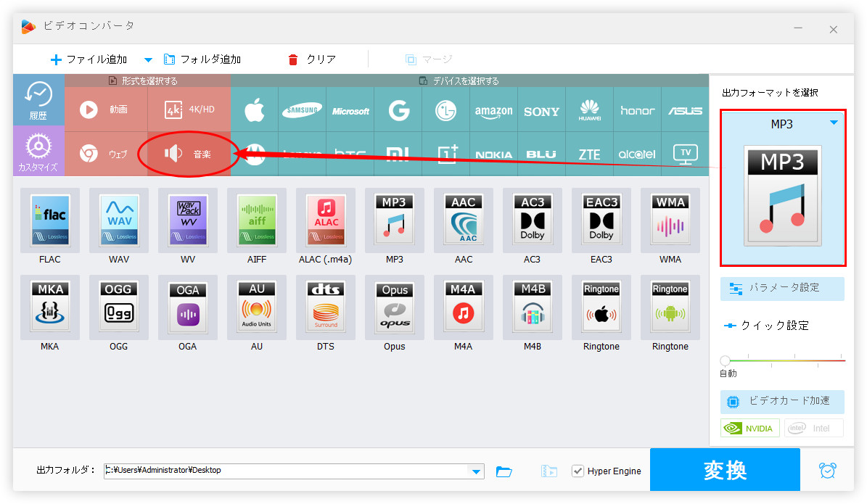Expand the MP3 output format dropdown

pyautogui.click(x=834, y=123)
